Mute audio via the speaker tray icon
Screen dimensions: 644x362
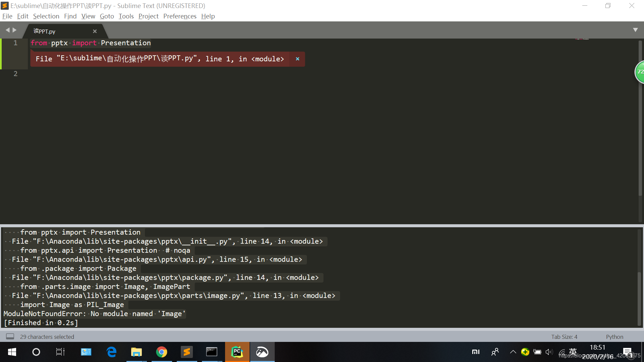point(549,352)
